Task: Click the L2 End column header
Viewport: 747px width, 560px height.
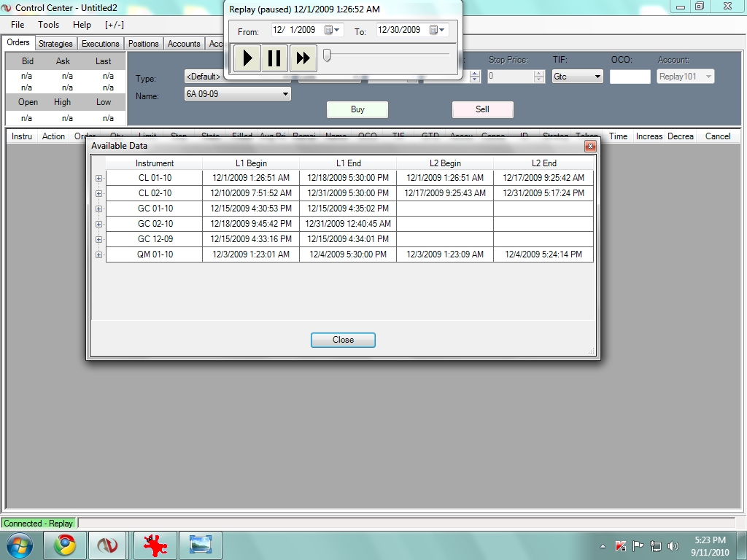Action: 544,163
